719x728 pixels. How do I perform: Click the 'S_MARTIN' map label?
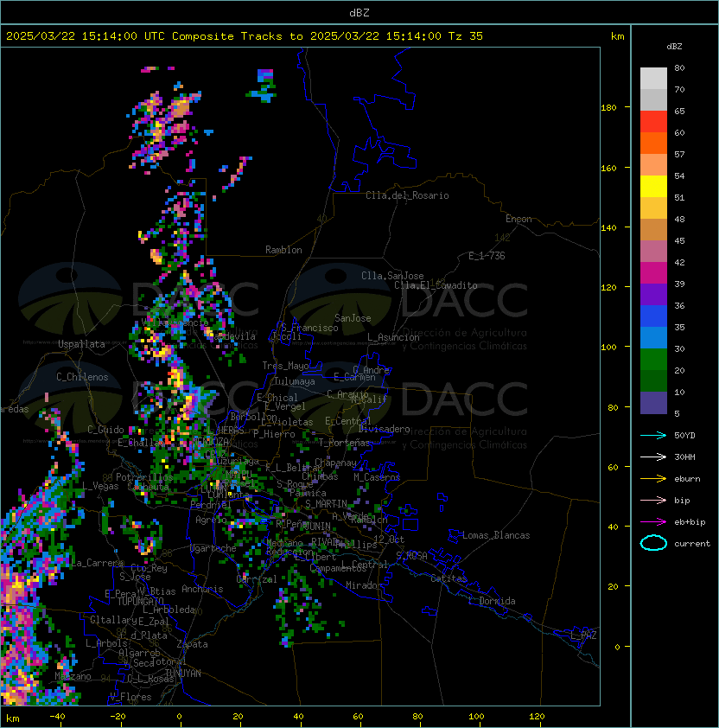326,504
